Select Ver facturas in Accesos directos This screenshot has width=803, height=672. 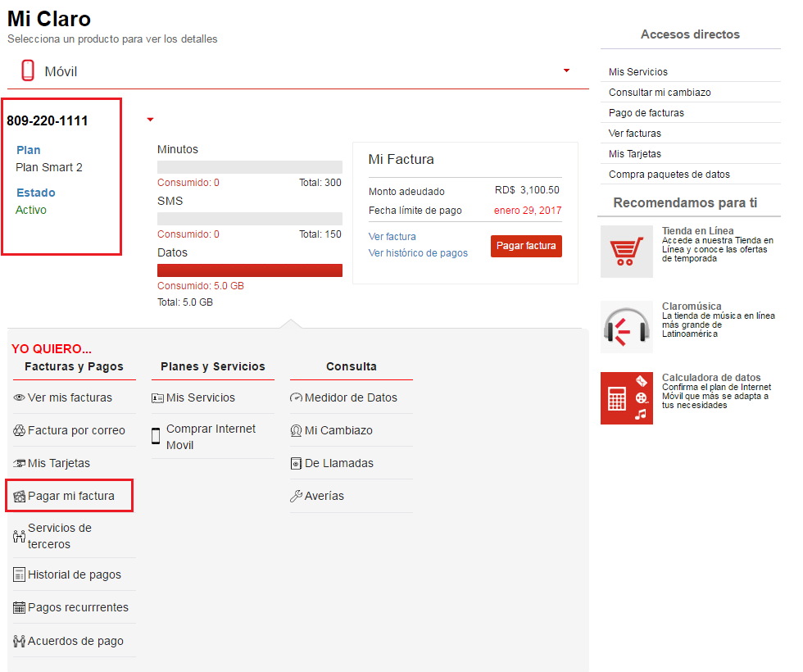coord(634,133)
